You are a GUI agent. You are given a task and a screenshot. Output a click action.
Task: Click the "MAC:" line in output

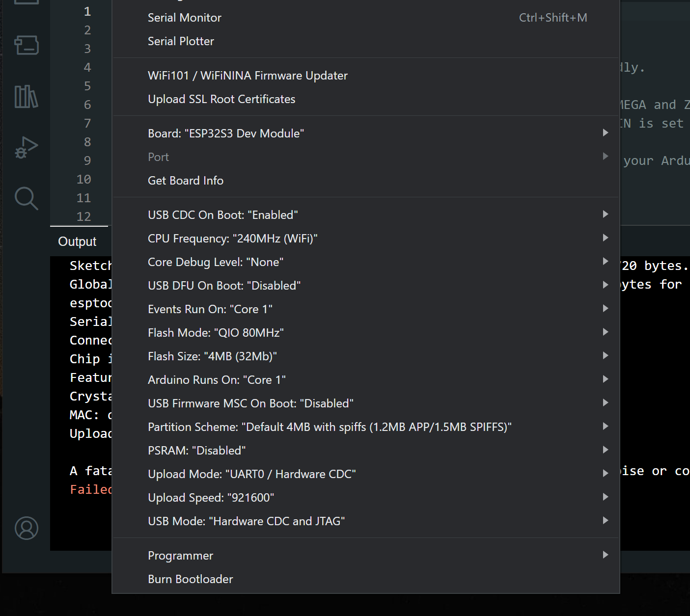point(91,415)
